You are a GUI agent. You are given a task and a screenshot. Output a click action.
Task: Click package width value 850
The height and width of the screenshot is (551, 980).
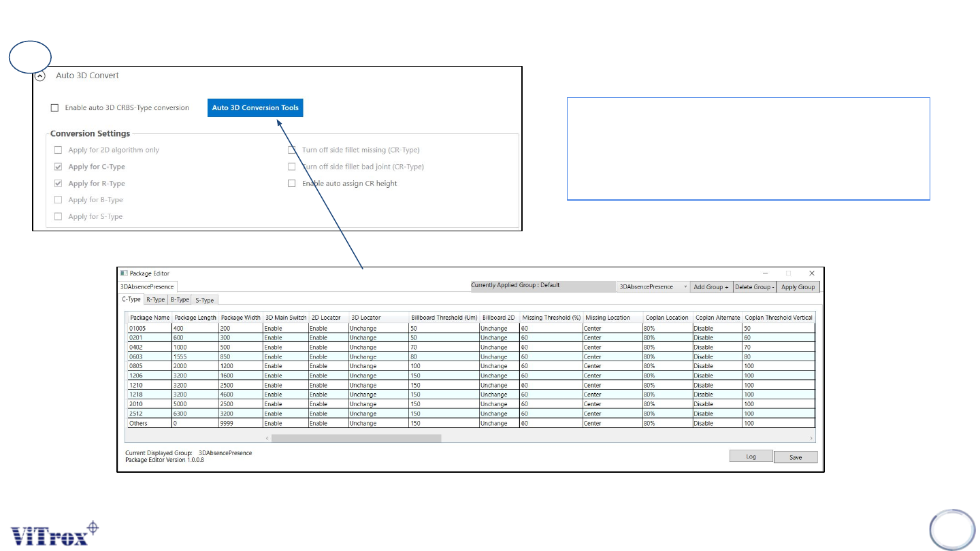(x=241, y=356)
